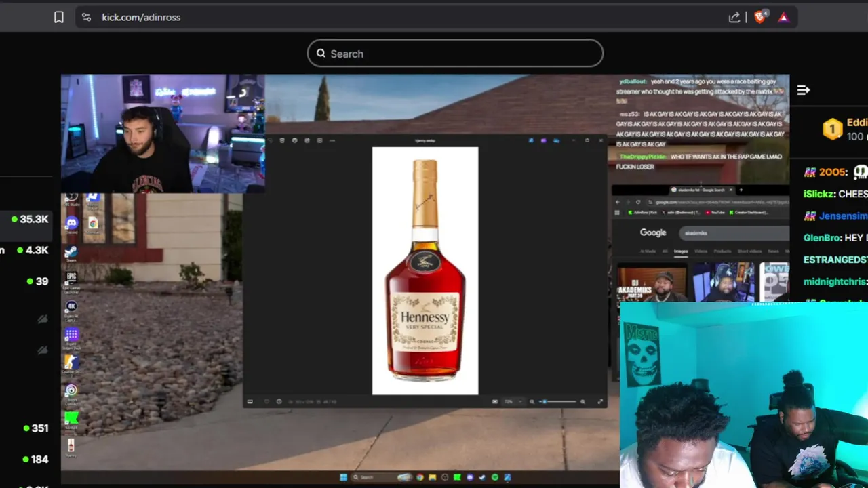The height and width of the screenshot is (488, 868).
Task: Open Hennessy bottle file on desktop
Action: click(x=71, y=447)
